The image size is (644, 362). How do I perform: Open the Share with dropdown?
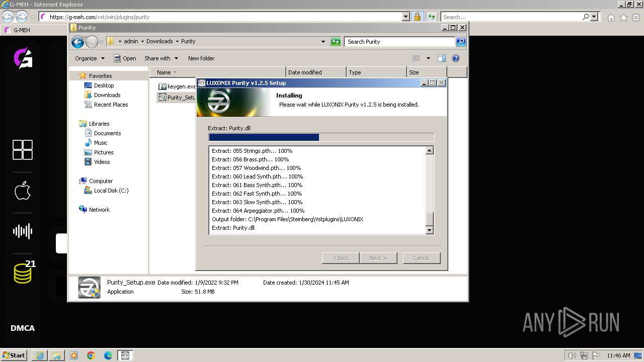tap(160, 58)
